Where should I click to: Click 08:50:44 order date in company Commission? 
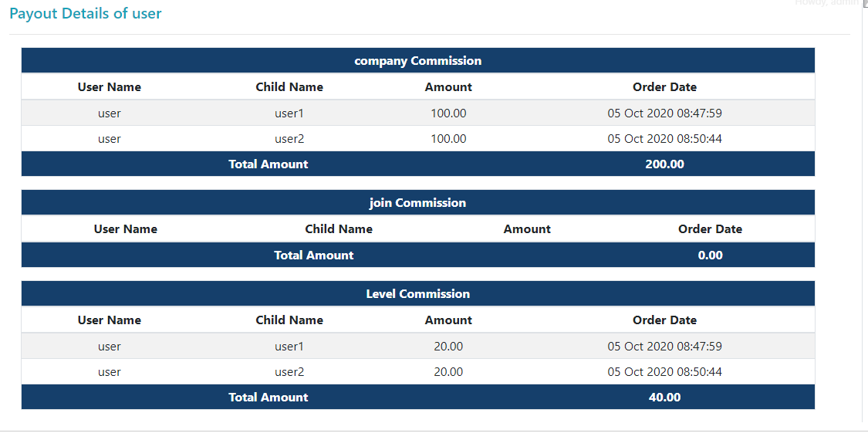point(664,139)
